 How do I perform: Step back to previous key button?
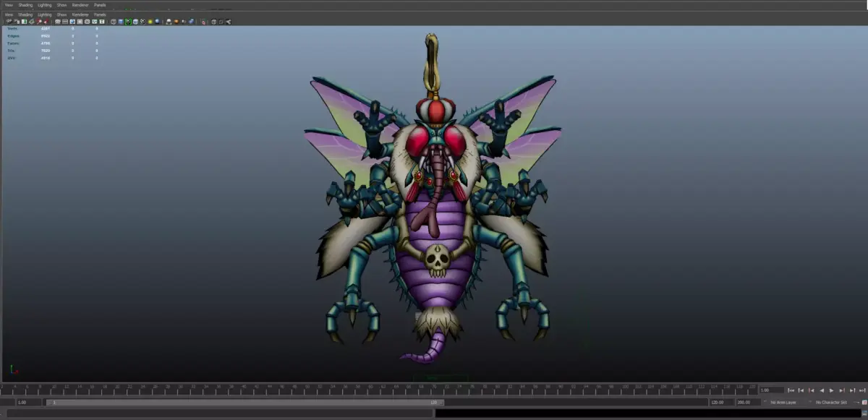[812, 390]
